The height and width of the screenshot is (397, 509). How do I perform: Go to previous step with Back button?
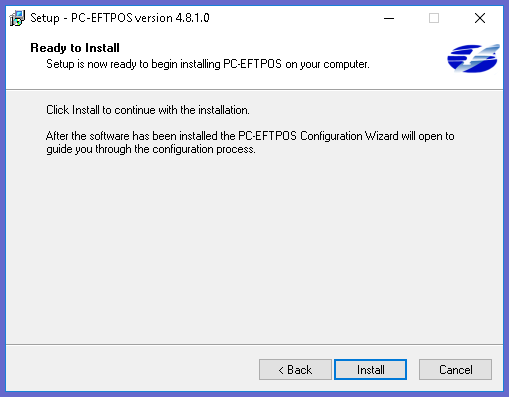[295, 369]
